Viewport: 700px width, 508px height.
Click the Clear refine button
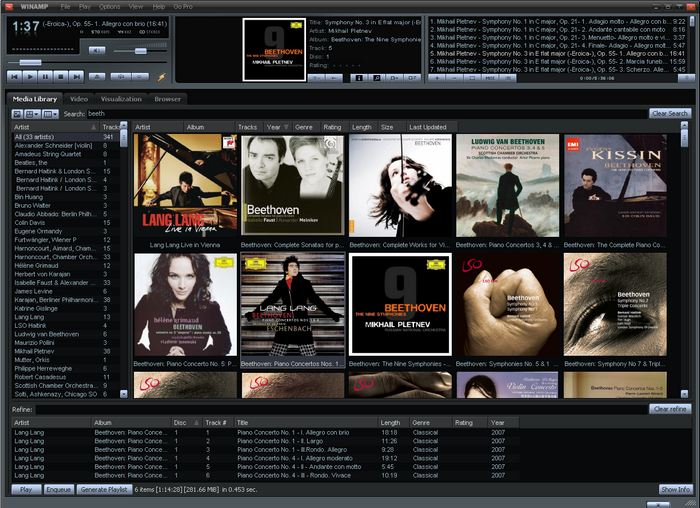tap(670, 409)
